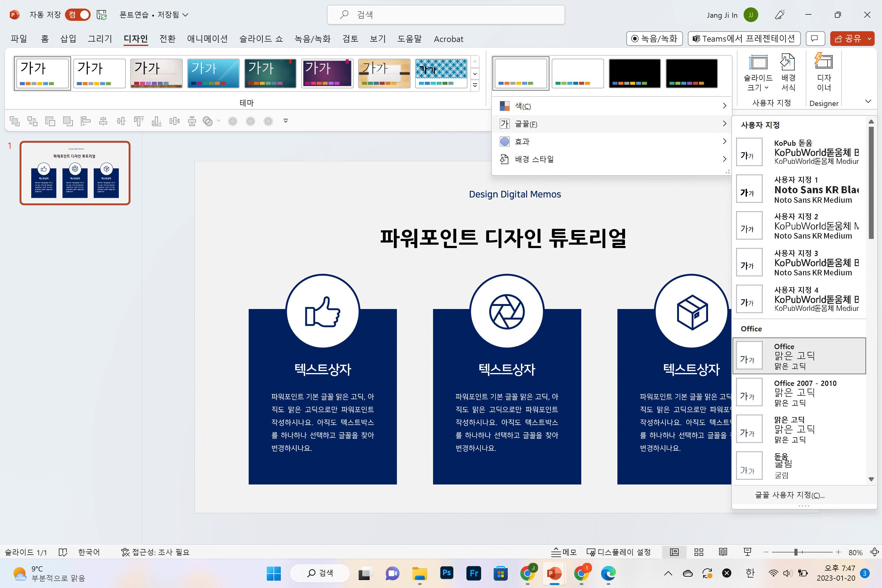Viewport: 882px width, 588px height.
Task: Click the comments speech bubble icon
Action: point(815,39)
